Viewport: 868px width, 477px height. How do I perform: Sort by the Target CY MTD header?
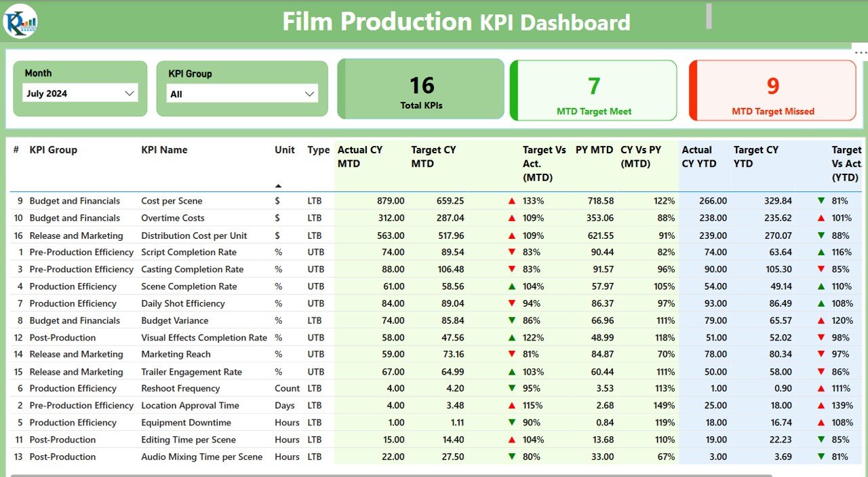point(433,157)
